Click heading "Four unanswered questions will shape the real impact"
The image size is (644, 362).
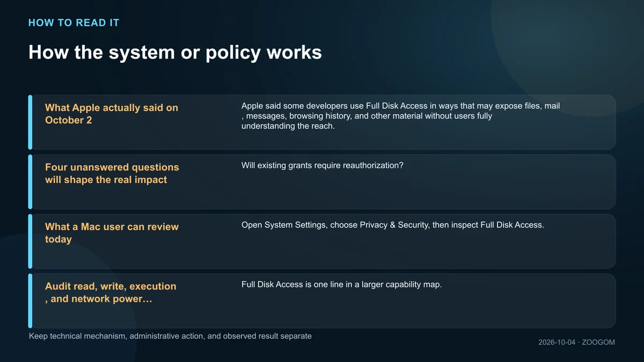112,173
